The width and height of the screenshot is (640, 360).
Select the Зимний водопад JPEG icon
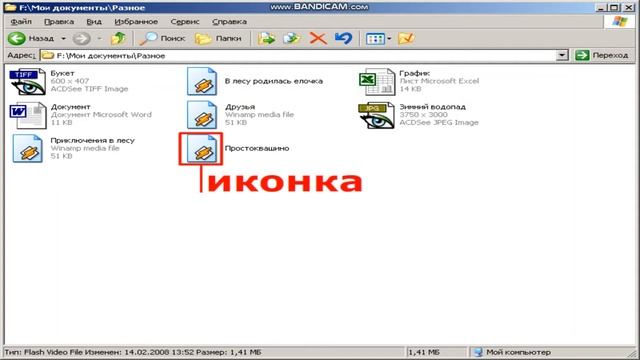377,115
